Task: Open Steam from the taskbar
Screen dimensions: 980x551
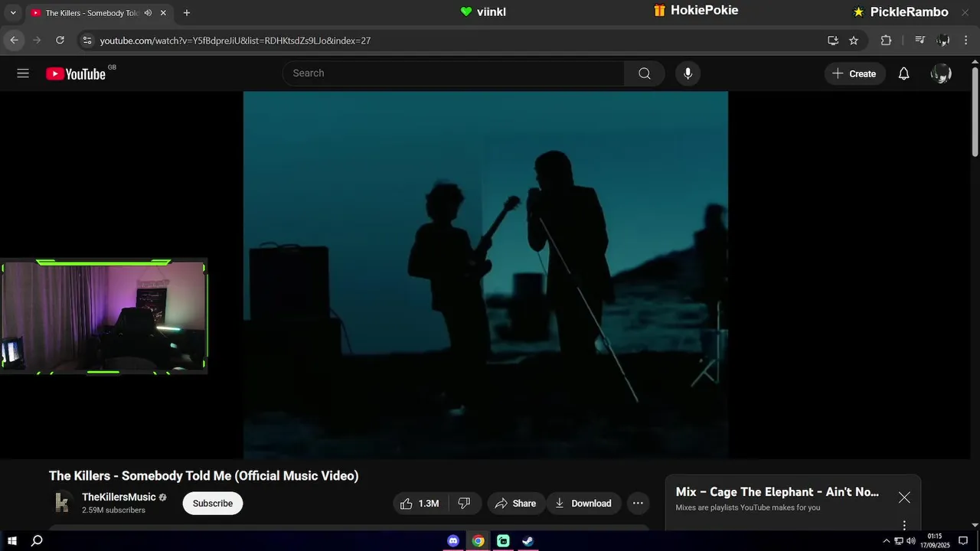Action: click(528, 541)
